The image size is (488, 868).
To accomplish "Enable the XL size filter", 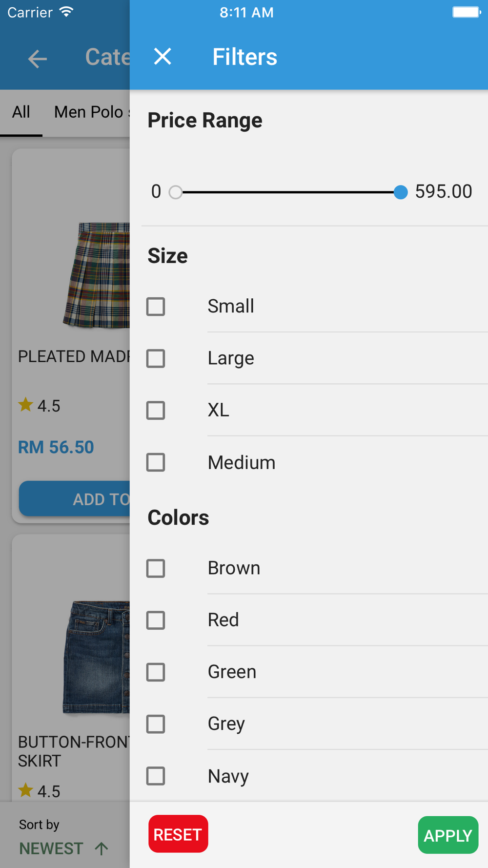I will (x=156, y=411).
